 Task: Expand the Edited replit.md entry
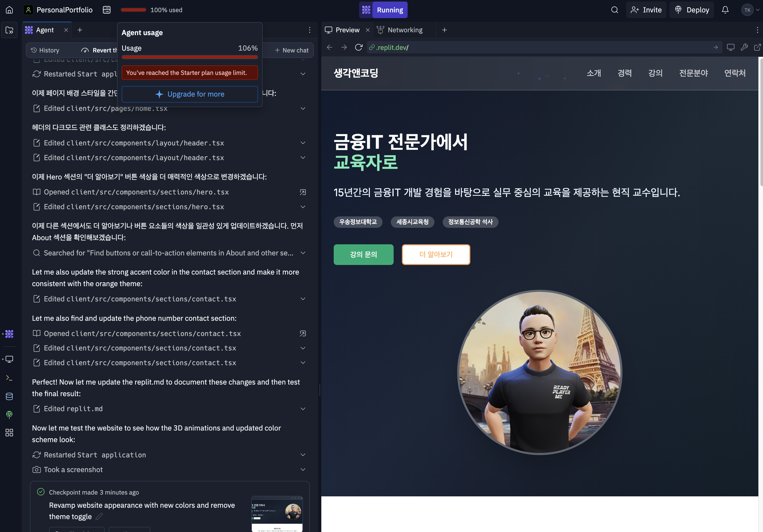point(303,409)
